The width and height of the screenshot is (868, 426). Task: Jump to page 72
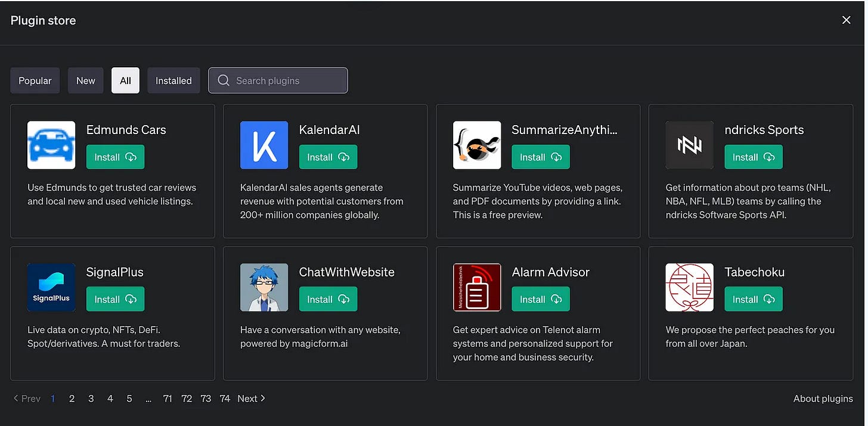point(187,399)
